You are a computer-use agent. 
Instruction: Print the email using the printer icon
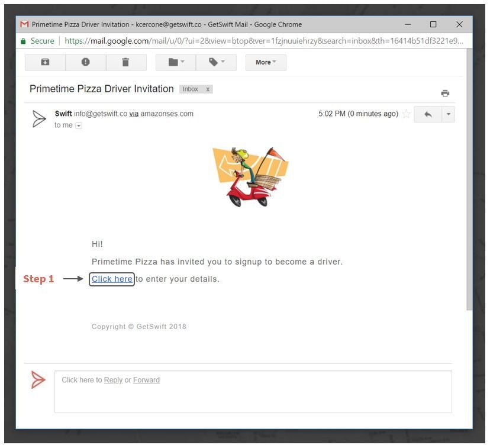point(445,93)
